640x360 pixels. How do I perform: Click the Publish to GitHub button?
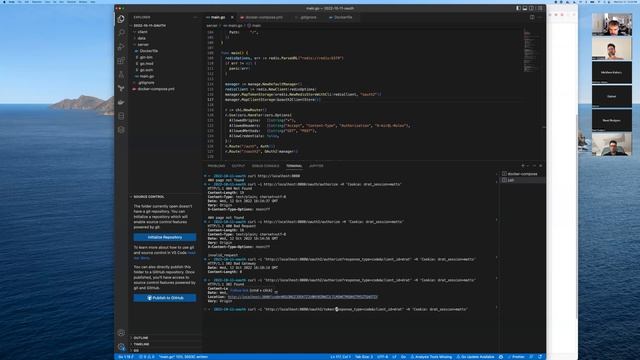165,298
